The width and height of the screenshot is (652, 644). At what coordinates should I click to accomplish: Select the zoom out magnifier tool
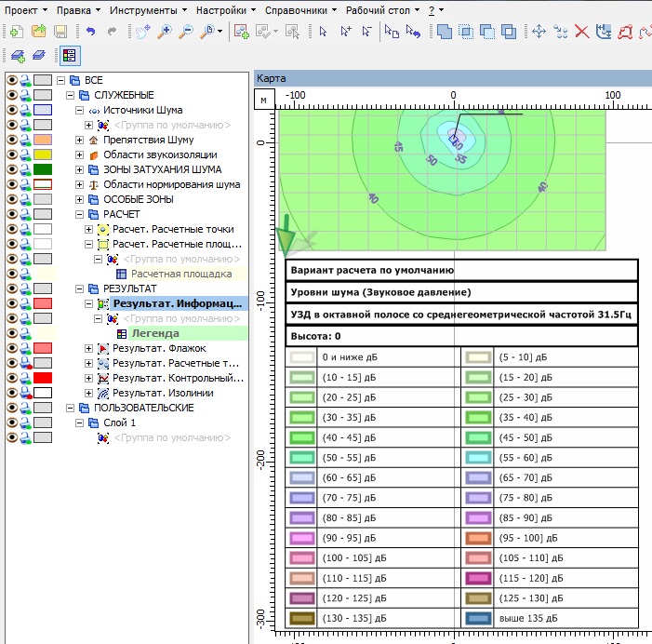[186, 32]
